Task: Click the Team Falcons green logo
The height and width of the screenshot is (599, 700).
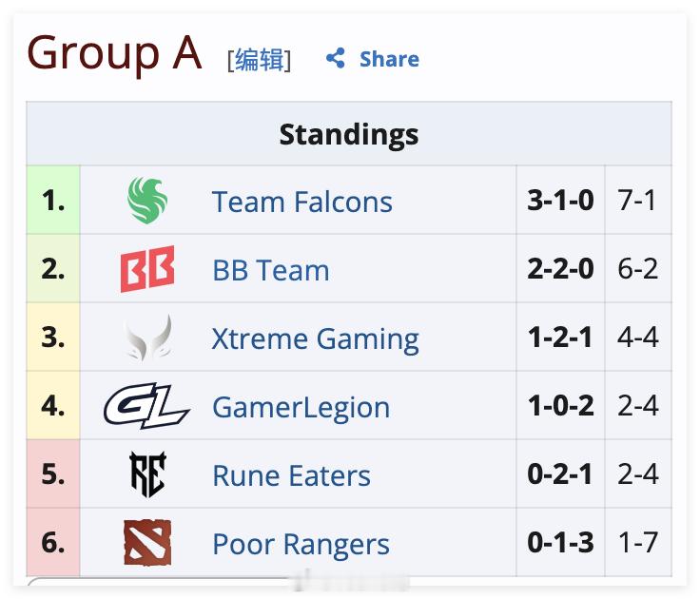Action: click(x=147, y=200)
